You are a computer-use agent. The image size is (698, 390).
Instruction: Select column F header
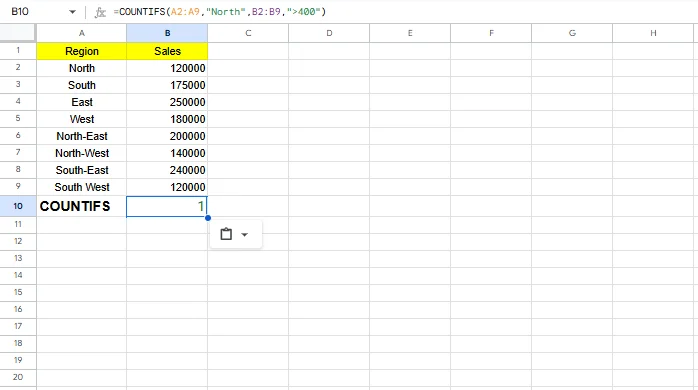click(491, 33)
